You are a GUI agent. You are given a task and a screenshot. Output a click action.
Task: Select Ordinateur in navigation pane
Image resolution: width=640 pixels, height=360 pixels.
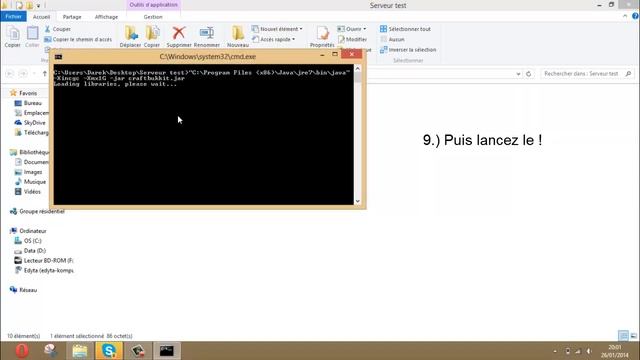coord(28,231)
